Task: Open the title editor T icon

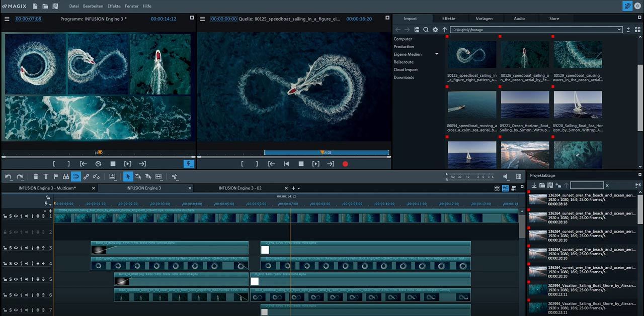Action: [x=46, y=176]
